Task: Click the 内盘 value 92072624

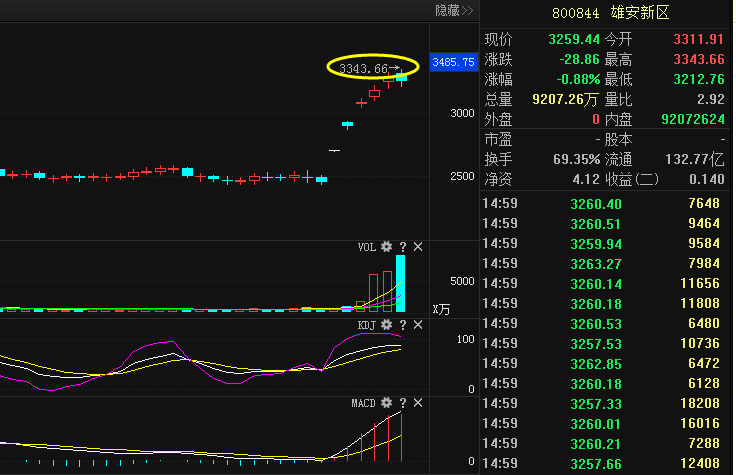Action: [693, 119]
